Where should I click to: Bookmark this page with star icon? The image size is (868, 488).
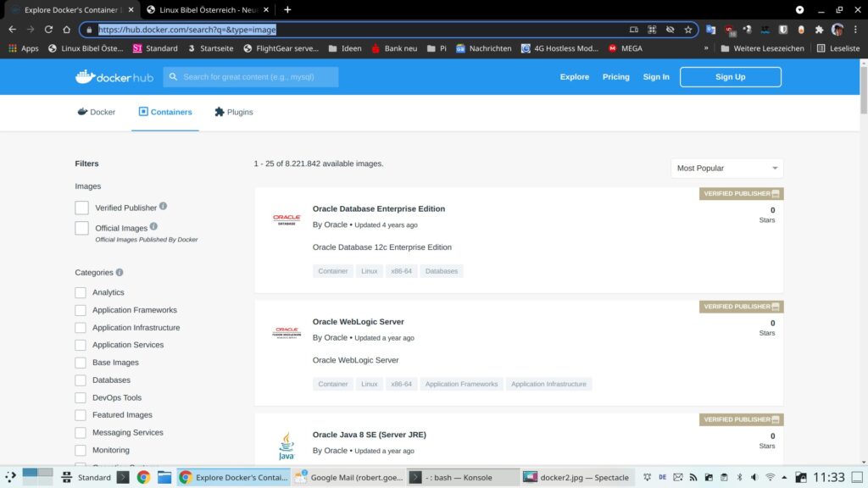tap(688, 30)
